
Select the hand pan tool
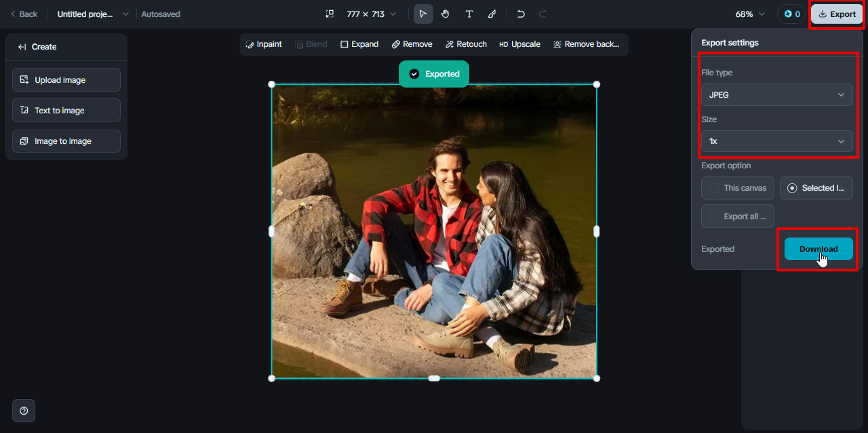coord(446,14)
